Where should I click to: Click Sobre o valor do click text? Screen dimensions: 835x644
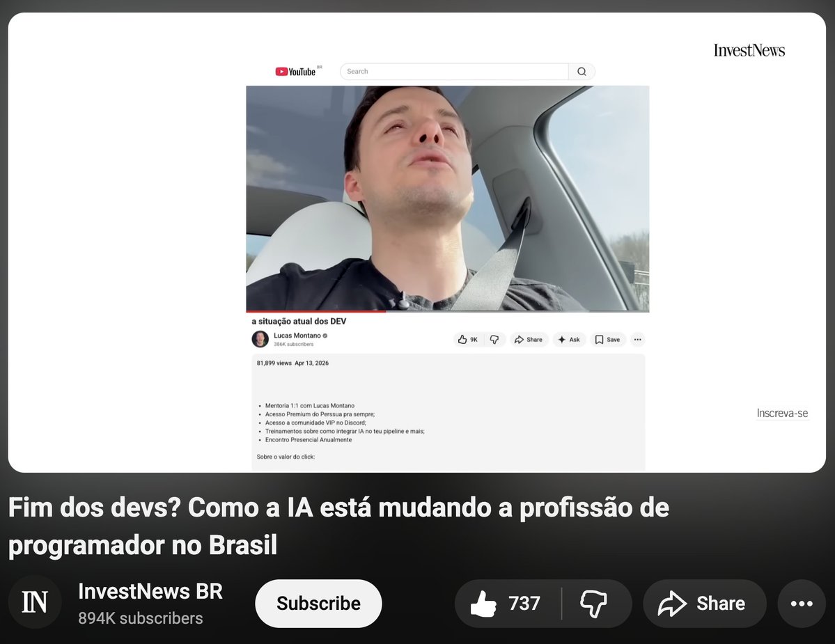point(286,457)
